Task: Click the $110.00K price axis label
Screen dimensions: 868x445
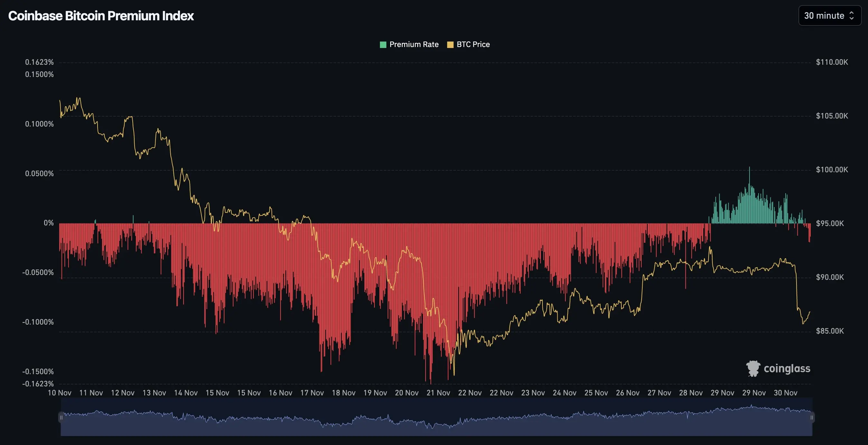Action: pos(832,62)
